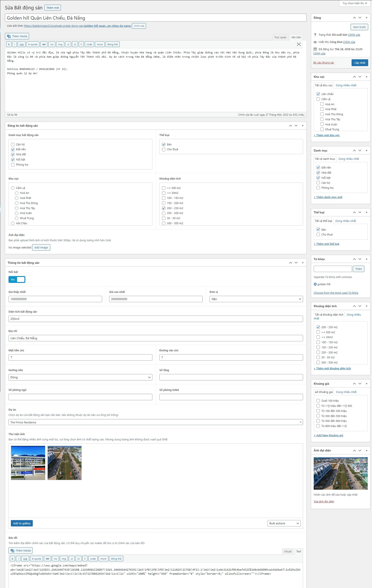
Task: Open the Đơn vị dropdown showing Nền
Action: point(256,299)
